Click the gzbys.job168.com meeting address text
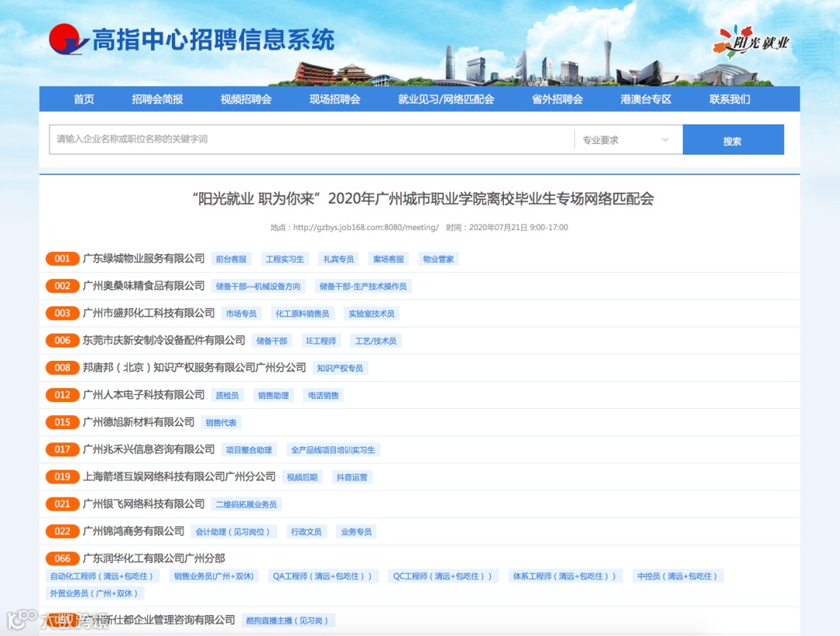Screen dimensions: 840x636 tap(366, 228)
